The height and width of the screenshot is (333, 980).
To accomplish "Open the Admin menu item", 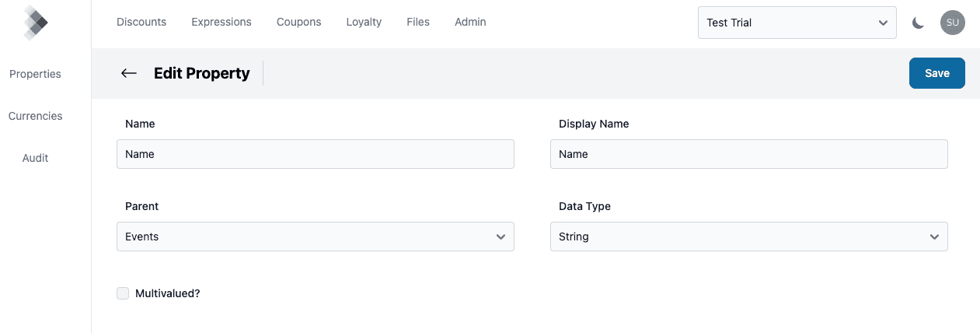I will tap(470, 22).
